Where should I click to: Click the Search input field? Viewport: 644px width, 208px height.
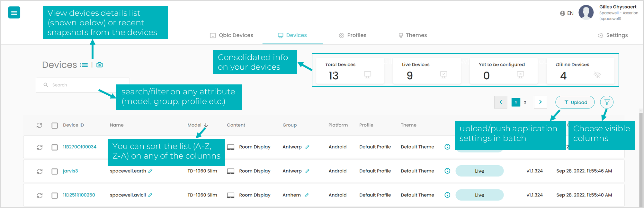pyautogui.click(x=83, y=85)
